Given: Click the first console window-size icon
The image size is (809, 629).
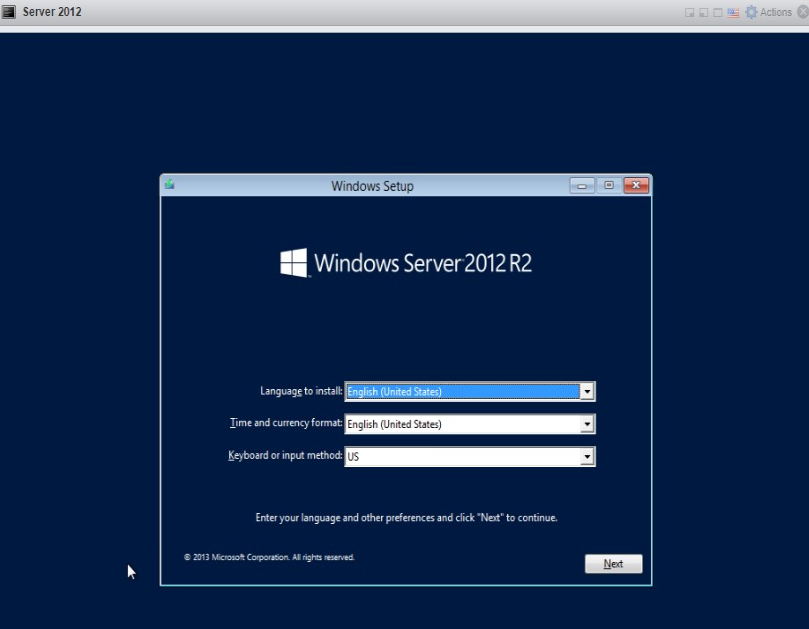Looking at the screenshot, I should tap(689, 12).
